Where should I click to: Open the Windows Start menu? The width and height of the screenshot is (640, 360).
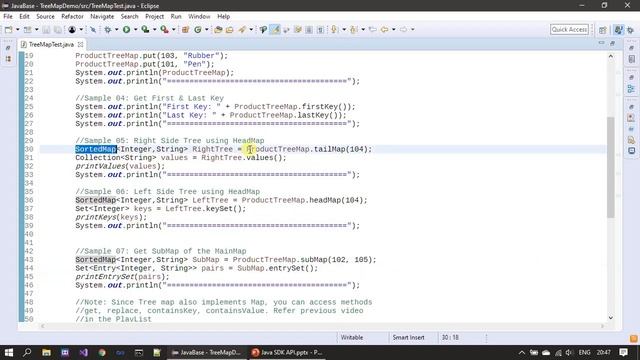click(x=9, y=352)
